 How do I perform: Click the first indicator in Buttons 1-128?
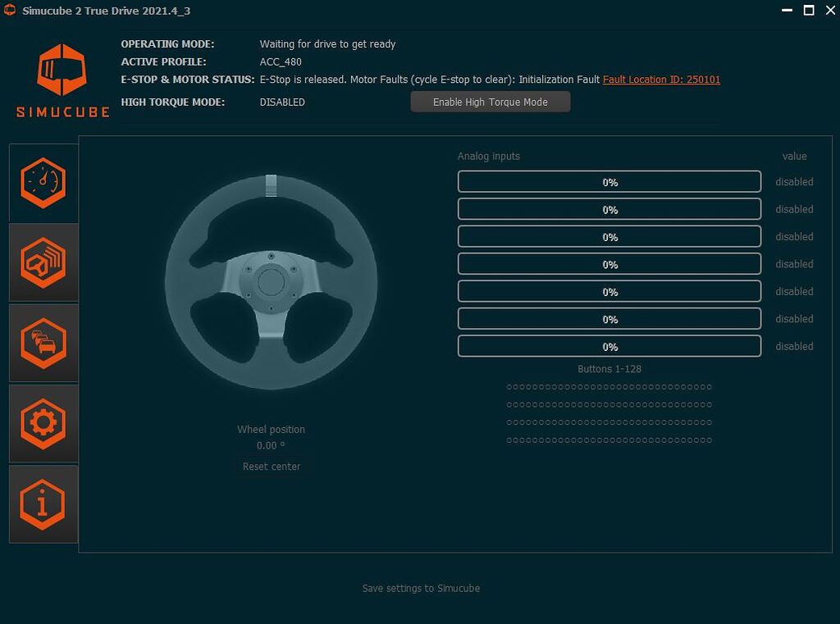coord(509,387)
